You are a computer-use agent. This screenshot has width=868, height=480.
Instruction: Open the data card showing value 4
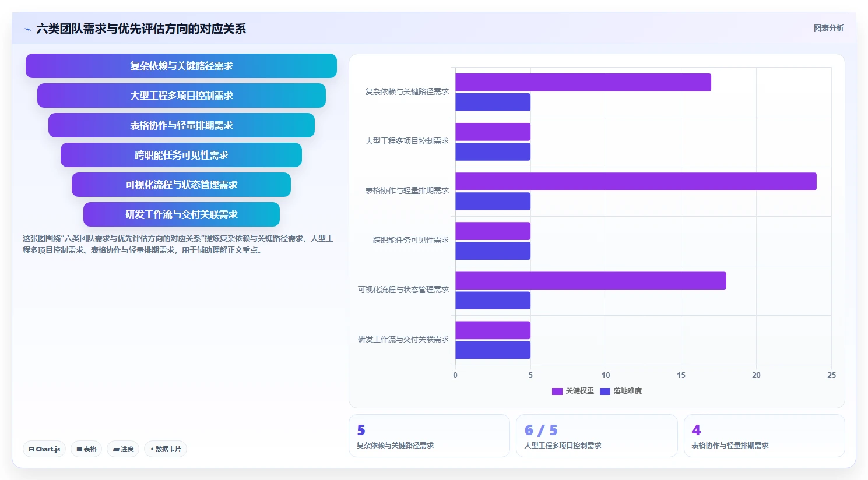coord(764,436)
